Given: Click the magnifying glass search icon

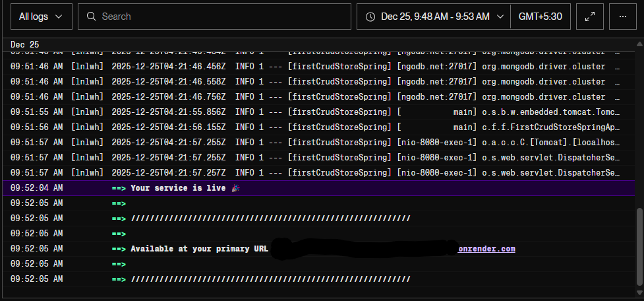Looking at the screenshot, I should [x=92, y=17].
